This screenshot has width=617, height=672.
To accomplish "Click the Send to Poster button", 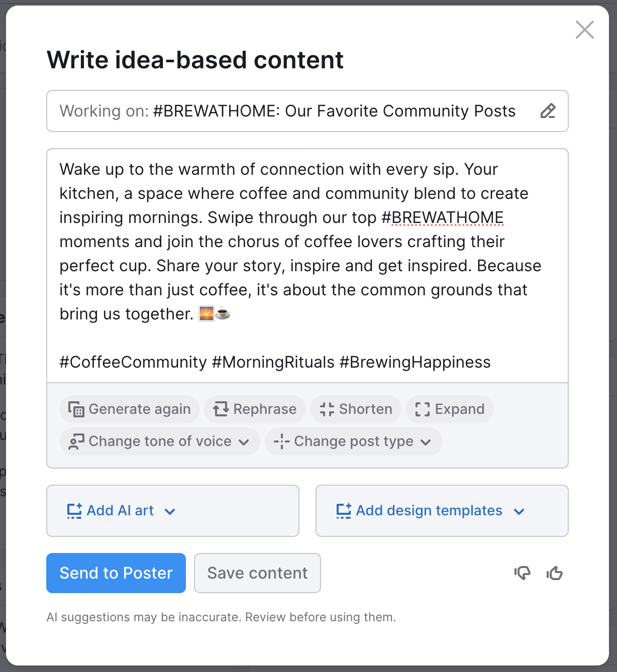I will 116,573.
